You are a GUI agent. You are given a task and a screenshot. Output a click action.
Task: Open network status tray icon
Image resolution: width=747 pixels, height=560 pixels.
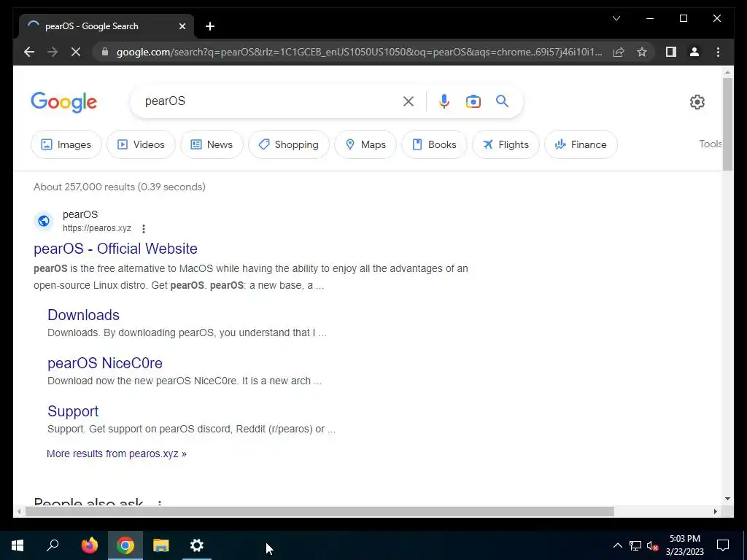click(x=635, y=545)
